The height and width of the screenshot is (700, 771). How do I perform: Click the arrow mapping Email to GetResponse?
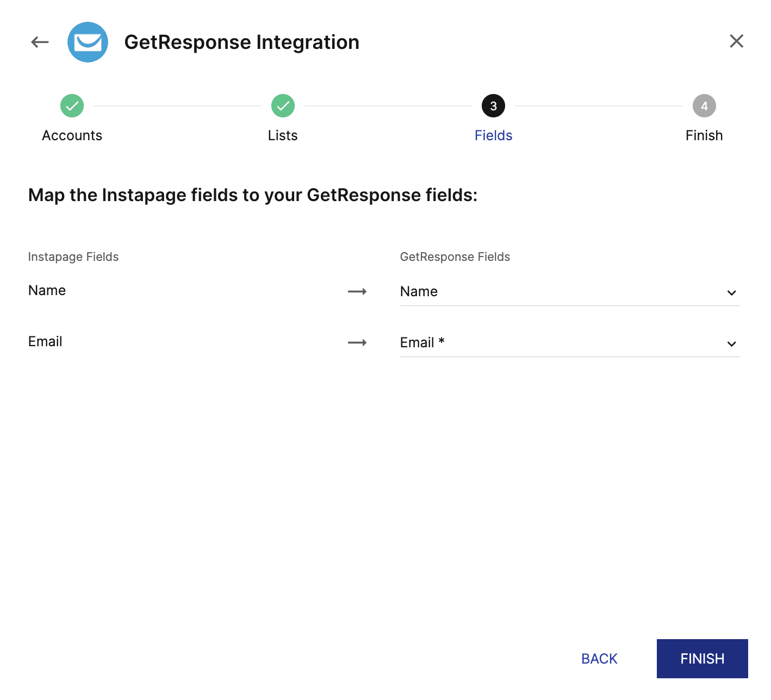(357, 342)
